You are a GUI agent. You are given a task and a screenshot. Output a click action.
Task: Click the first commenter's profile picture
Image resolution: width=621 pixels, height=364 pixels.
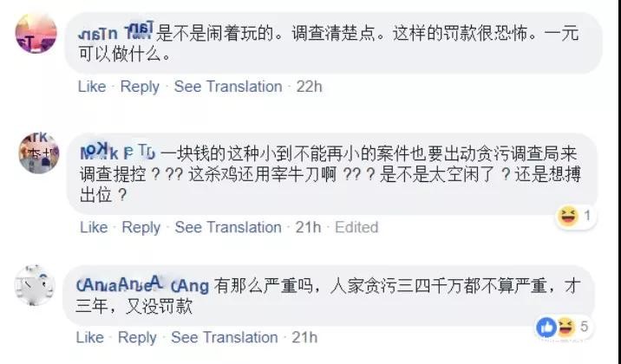pos(36,35)
